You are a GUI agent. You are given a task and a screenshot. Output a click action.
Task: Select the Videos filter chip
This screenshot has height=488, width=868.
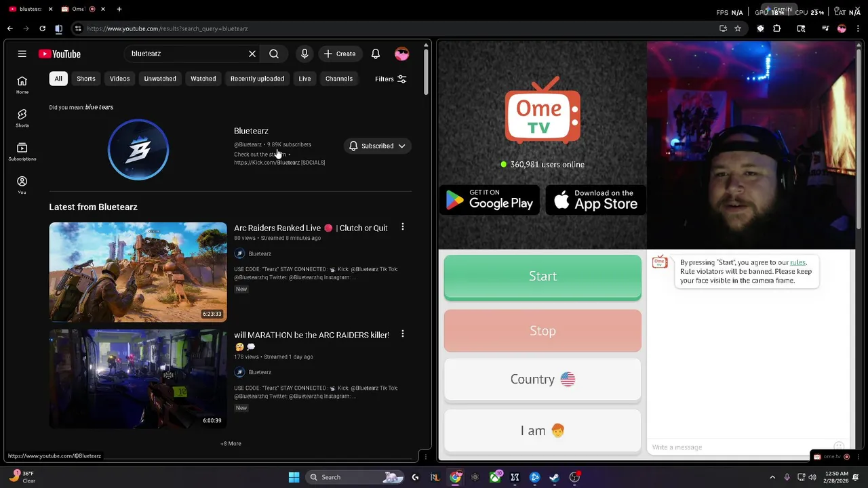tap(120, 79)
